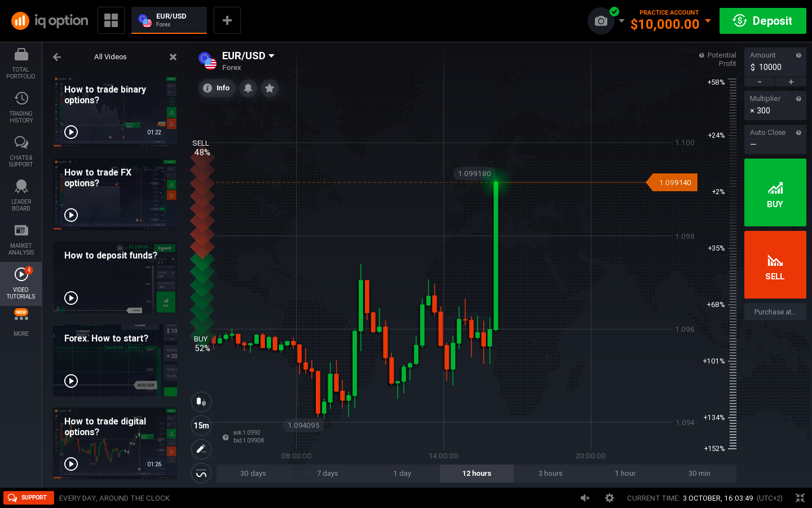
Task: Close the All Videos panel
Action: point(173,57)
